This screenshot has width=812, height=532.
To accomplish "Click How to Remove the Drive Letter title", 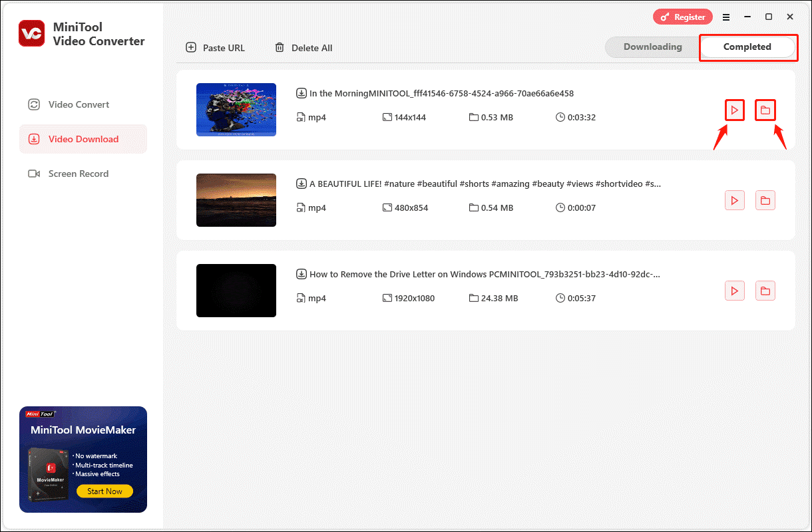I will click(x=485, y=275).
